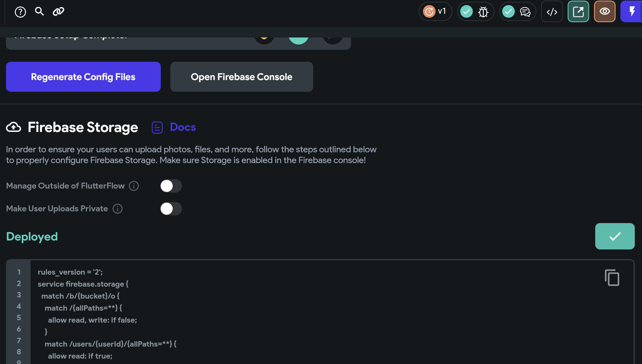This screenshot has height=364, width=642.
Task: Click the eye preview mode icon
Action: pos(604,12)
